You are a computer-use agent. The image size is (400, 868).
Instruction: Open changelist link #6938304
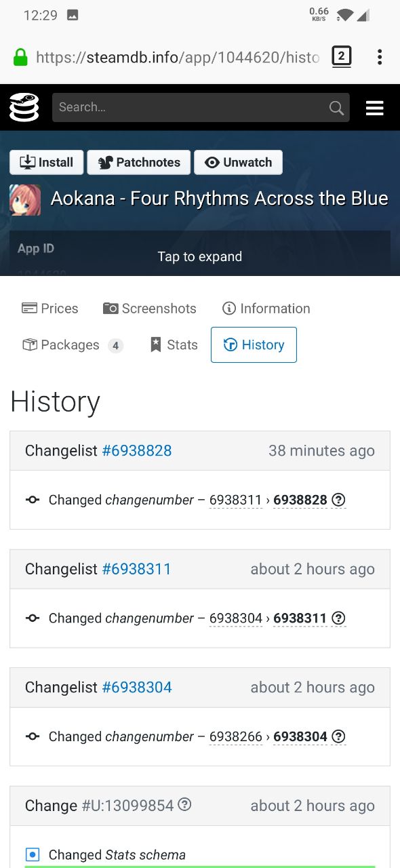coord(137,687)
